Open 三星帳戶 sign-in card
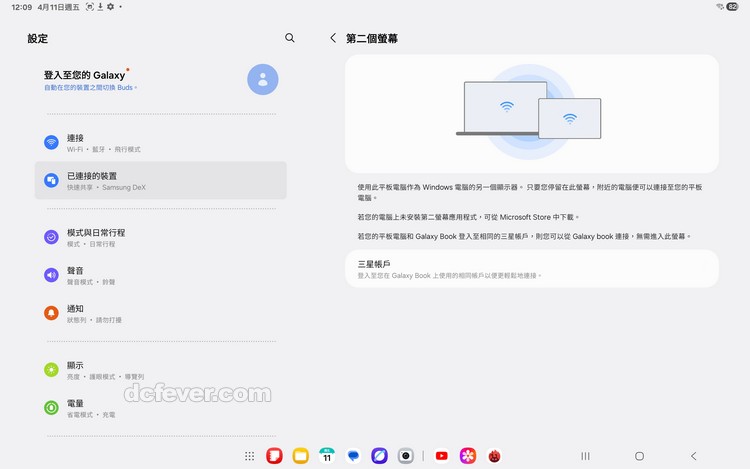This screenshot has height=469, width=750. click(x=531, y=269)
